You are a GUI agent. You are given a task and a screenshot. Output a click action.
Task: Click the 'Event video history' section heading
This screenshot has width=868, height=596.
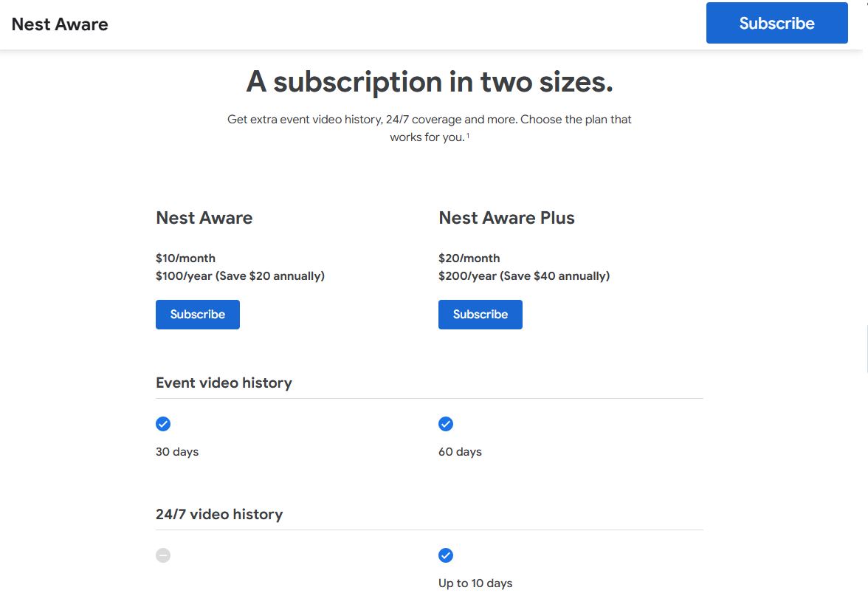(x=224, y=383)
